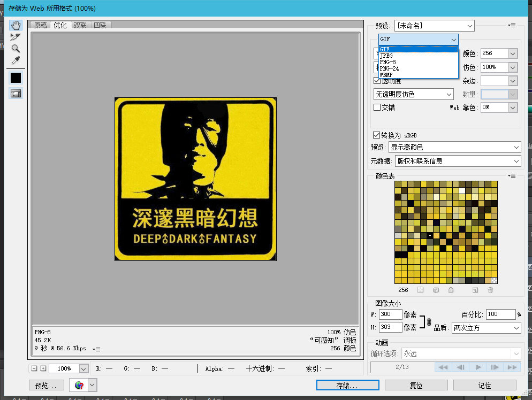Select the Zoom tool
Image resolution: width=532 pixels, height=400 pixels.
pyautogui.click(x=15, y=48)
